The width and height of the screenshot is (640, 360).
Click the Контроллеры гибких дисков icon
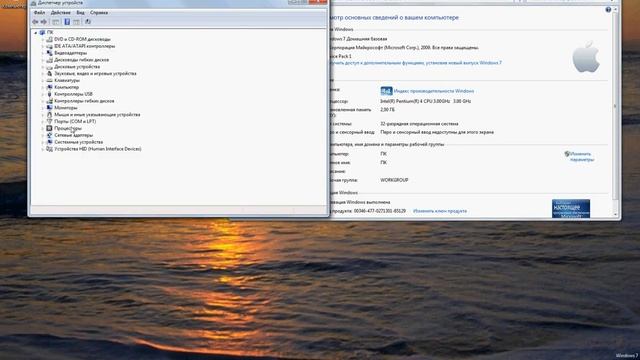49,101
